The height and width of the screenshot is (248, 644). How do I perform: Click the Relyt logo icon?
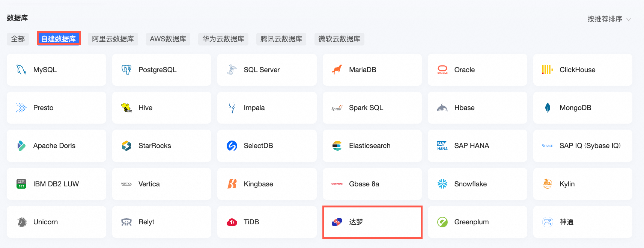click(x=126, y=222)
